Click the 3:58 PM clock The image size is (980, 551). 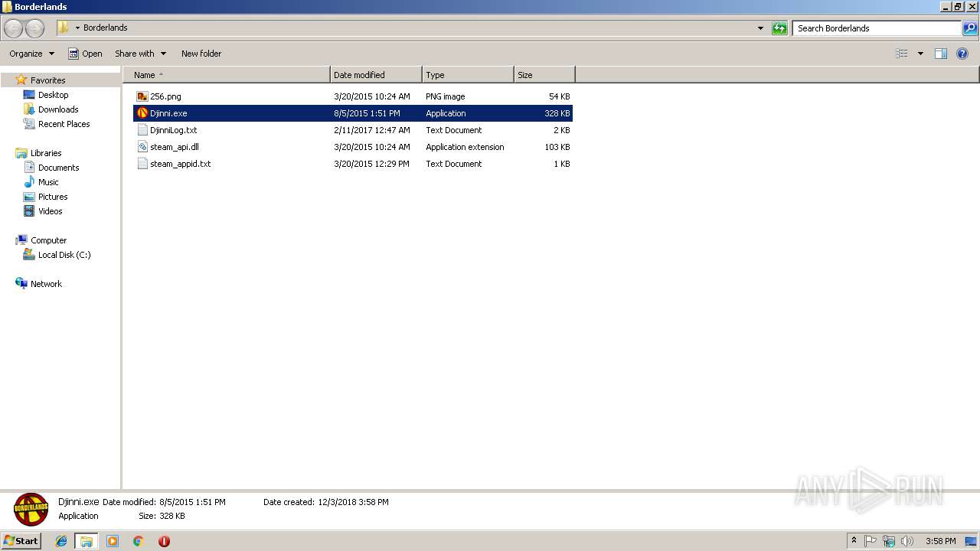(x=940, y=541)
